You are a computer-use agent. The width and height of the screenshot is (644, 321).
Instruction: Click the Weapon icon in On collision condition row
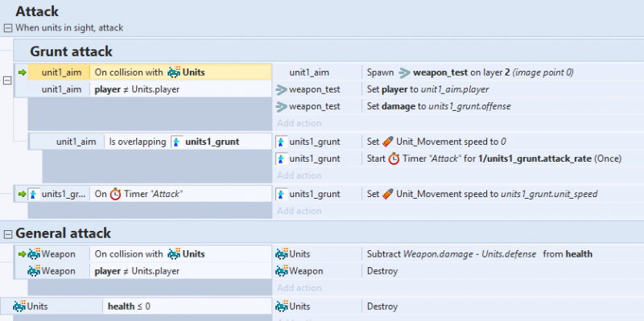(x=34, y=254)
